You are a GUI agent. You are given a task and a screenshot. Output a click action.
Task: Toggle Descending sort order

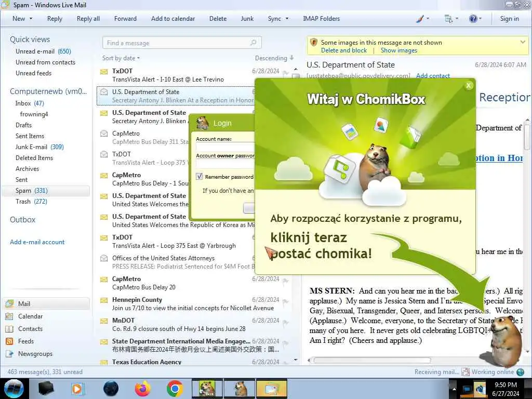pos(274,58)
